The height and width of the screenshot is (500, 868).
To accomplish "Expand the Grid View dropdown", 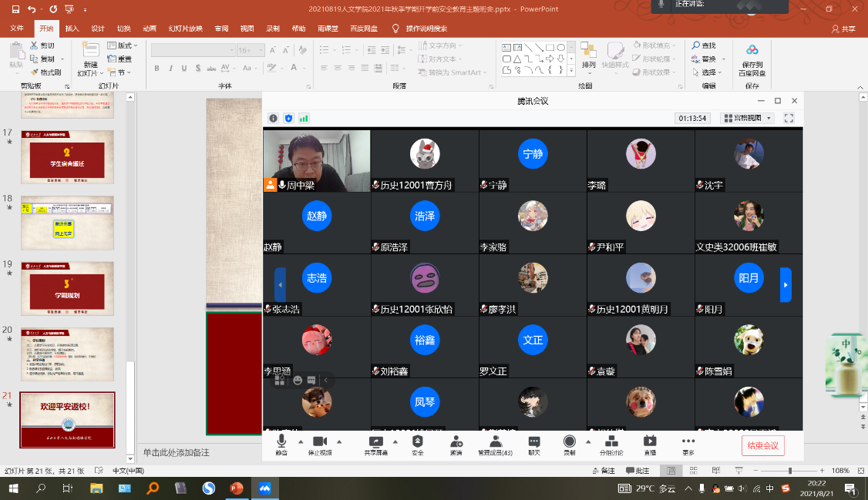I will (746, 118).
